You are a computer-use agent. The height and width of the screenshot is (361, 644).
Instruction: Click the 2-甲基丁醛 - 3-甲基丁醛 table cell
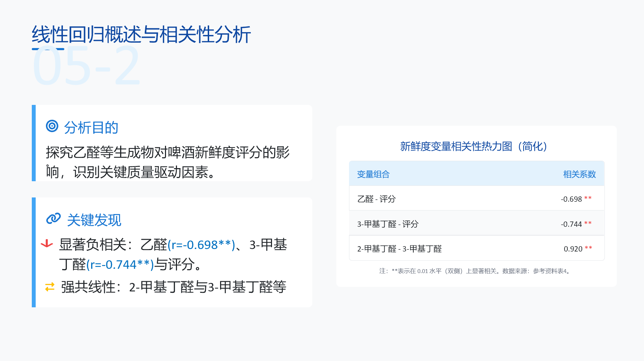[400, 249]
